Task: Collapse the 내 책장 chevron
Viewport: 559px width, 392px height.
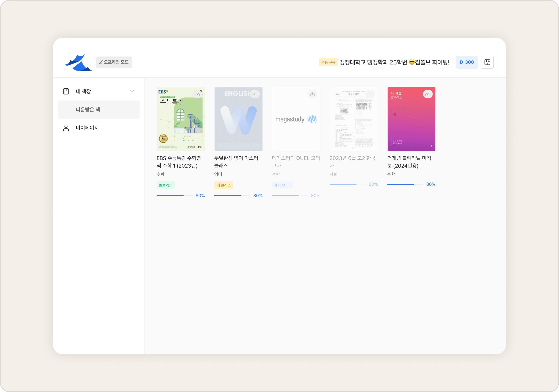Action: 132,92
